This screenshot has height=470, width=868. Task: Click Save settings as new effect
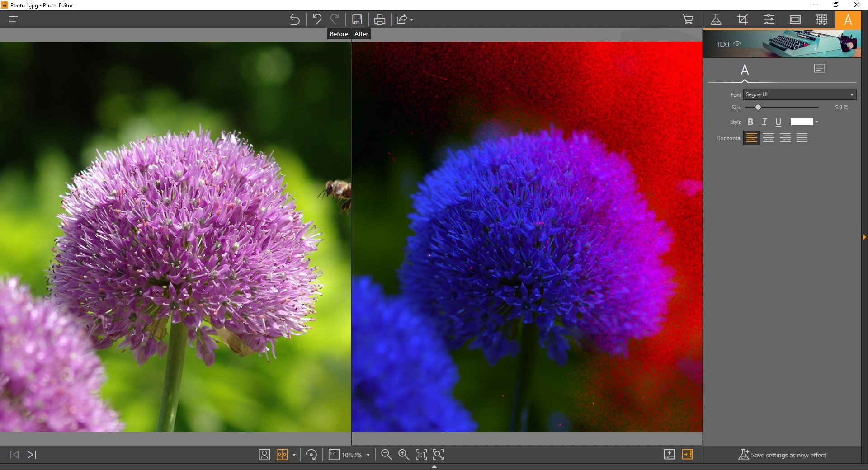tap(782, 455)
